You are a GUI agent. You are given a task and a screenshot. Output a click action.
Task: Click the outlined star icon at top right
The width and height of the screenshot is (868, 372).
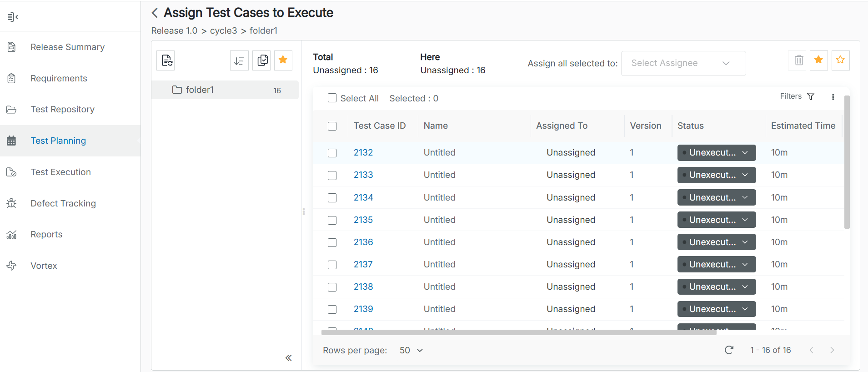pyautogui.click(x=840, y=60)
